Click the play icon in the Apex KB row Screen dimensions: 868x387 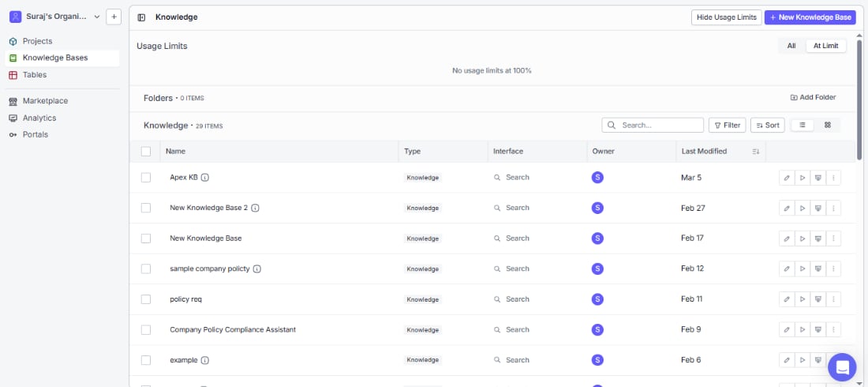pos(803,178)
